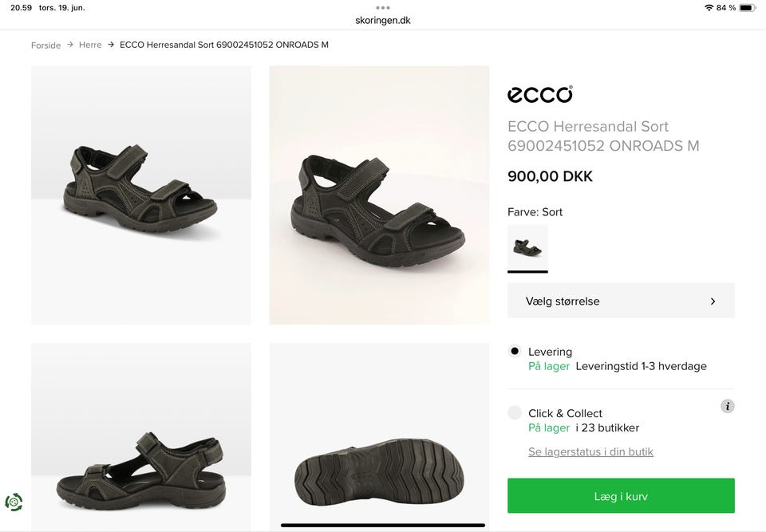Open the Vælg størrelse size selector
The image size is (766, 532).
click(620, 301)
